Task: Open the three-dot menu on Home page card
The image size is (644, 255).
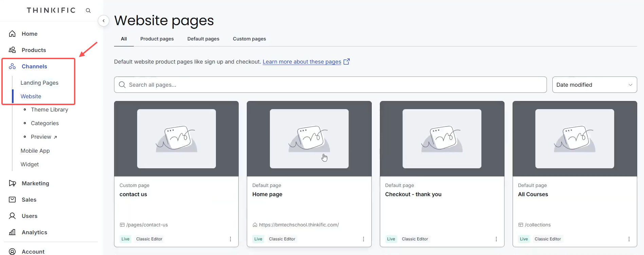Action: click(x=364, y=239)
